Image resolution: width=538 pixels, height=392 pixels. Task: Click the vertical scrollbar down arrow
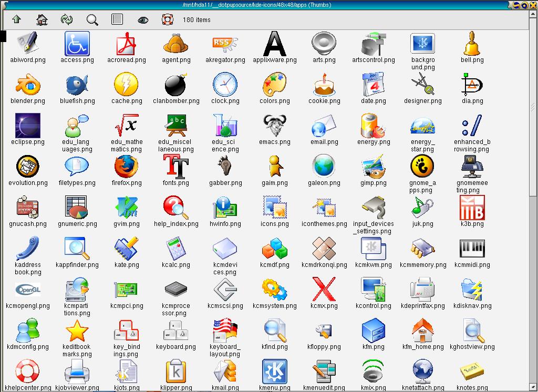534,388
